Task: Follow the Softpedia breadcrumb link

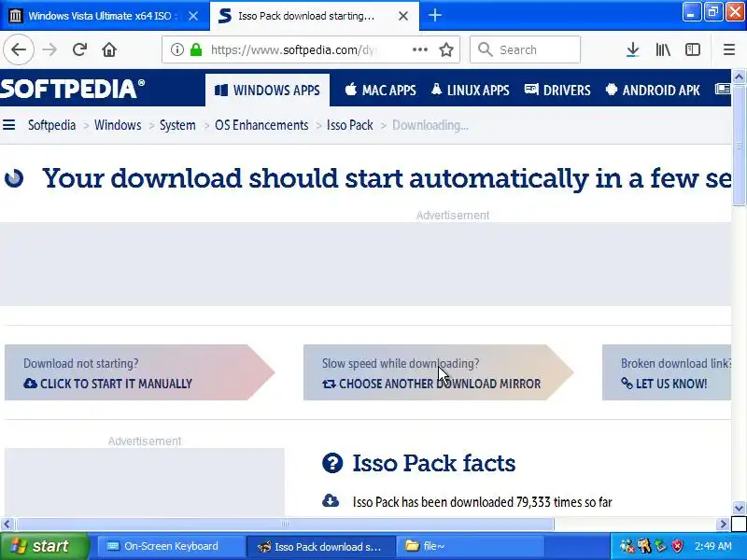Action: [x=52, y=125]
